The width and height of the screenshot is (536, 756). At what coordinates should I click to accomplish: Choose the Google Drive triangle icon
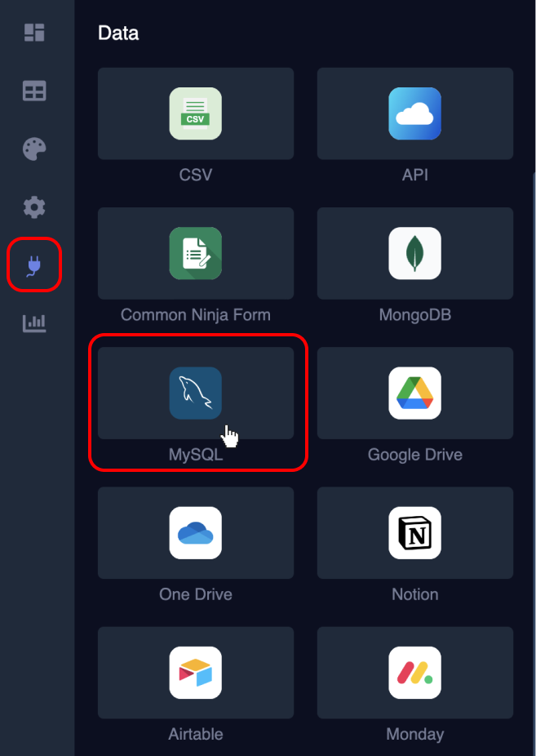(x=414, y=393)
